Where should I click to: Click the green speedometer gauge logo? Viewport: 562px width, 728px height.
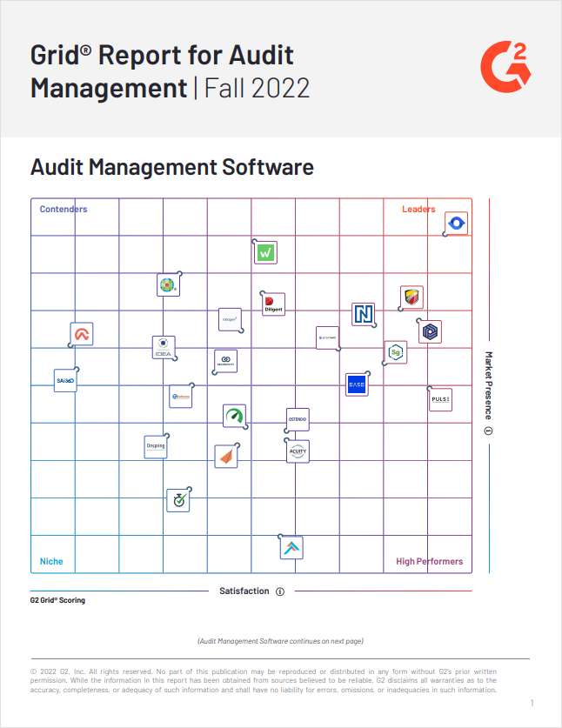[x=235, y=416]
